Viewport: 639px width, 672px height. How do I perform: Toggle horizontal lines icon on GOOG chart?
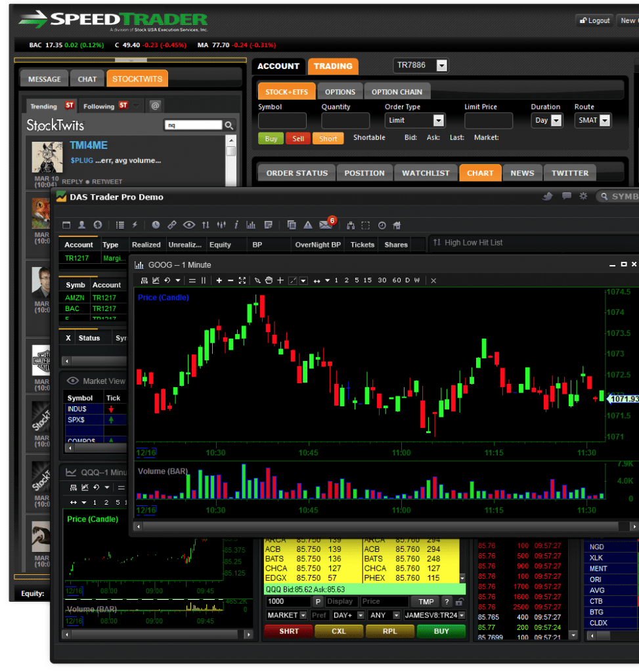click(192, 280)
